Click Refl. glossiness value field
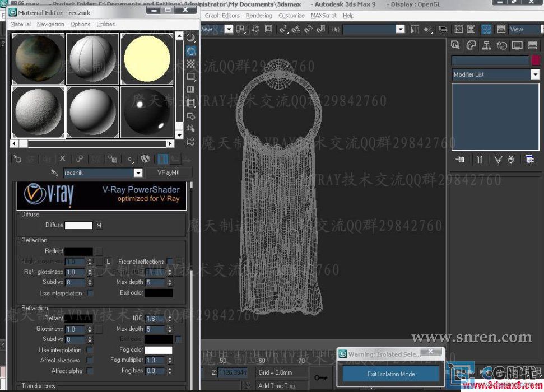The height and width of the screenshot is (392, 544). (x=75, y=272)
